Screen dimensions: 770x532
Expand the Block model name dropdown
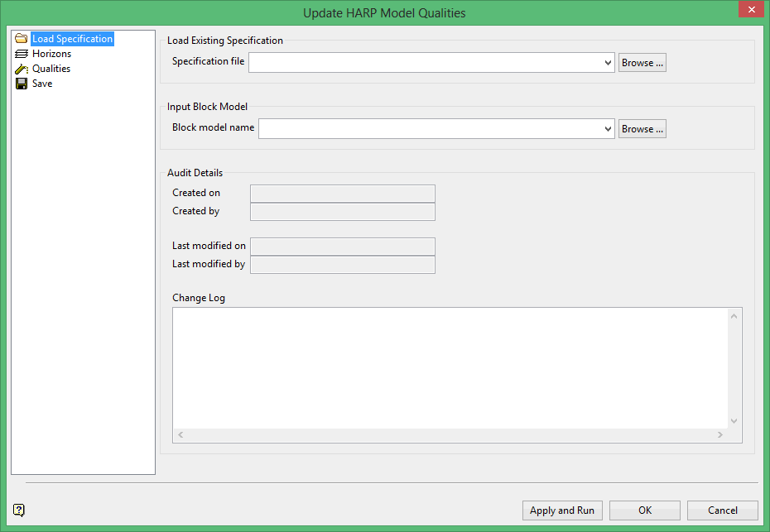tap(608, 129)
